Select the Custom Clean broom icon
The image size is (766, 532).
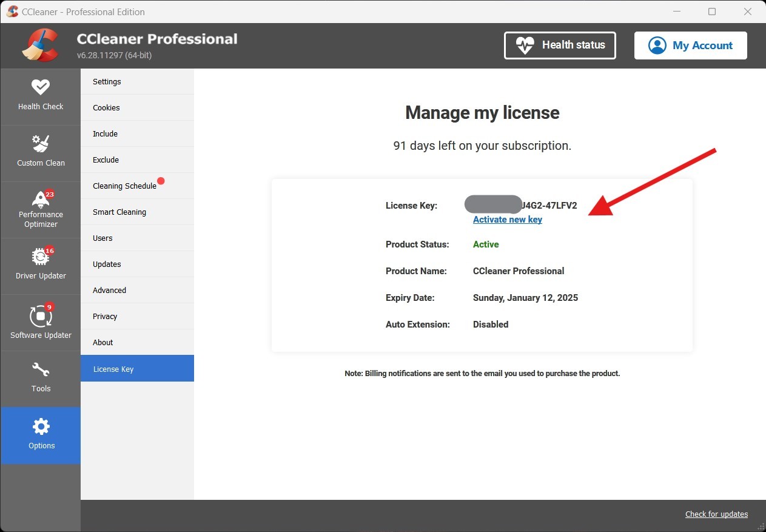point(41,144)
